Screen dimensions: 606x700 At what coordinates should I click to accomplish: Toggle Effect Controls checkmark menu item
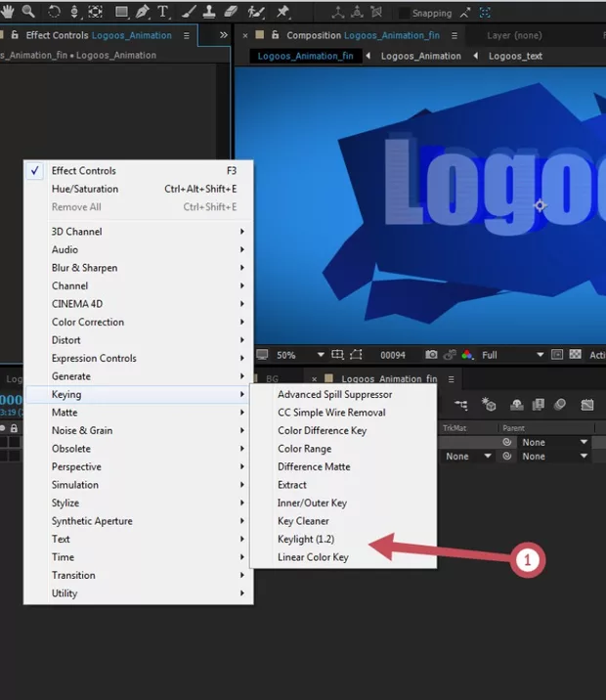83,171
